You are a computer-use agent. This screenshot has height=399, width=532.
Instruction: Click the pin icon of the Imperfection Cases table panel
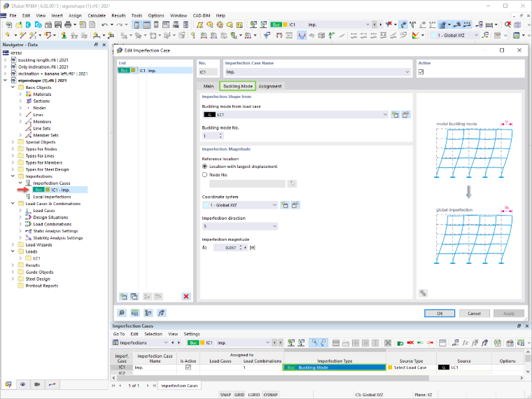pos(519,325)
